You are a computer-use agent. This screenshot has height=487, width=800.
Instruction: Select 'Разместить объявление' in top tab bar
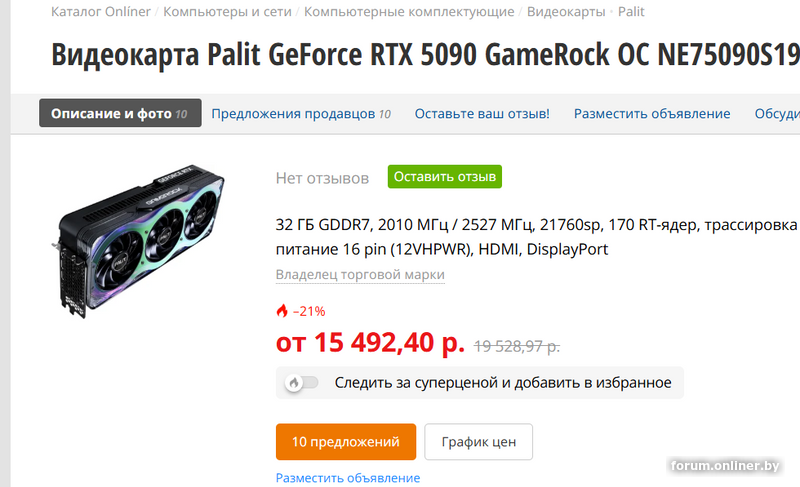click(x=652, y=114)
